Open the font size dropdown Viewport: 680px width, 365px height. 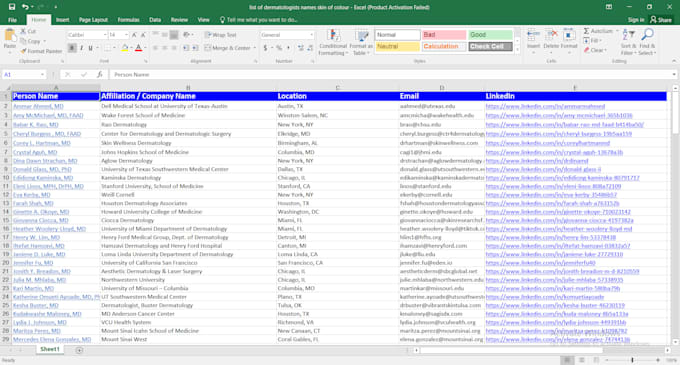[126, 35]
